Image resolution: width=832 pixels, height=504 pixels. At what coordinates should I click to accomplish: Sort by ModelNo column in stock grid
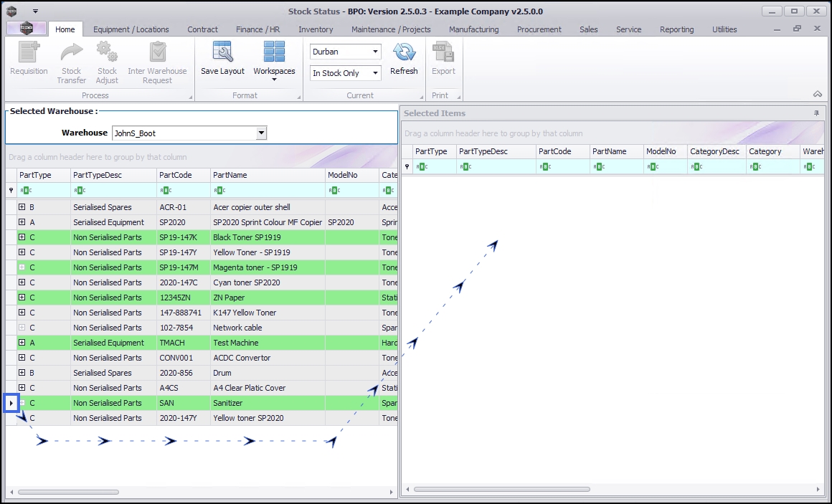tap(352, 174)
